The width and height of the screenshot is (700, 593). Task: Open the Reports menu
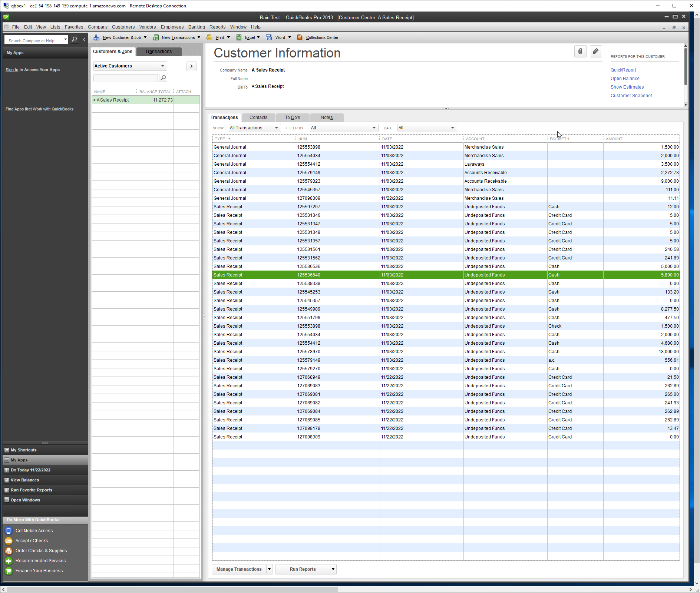point(217,27)
